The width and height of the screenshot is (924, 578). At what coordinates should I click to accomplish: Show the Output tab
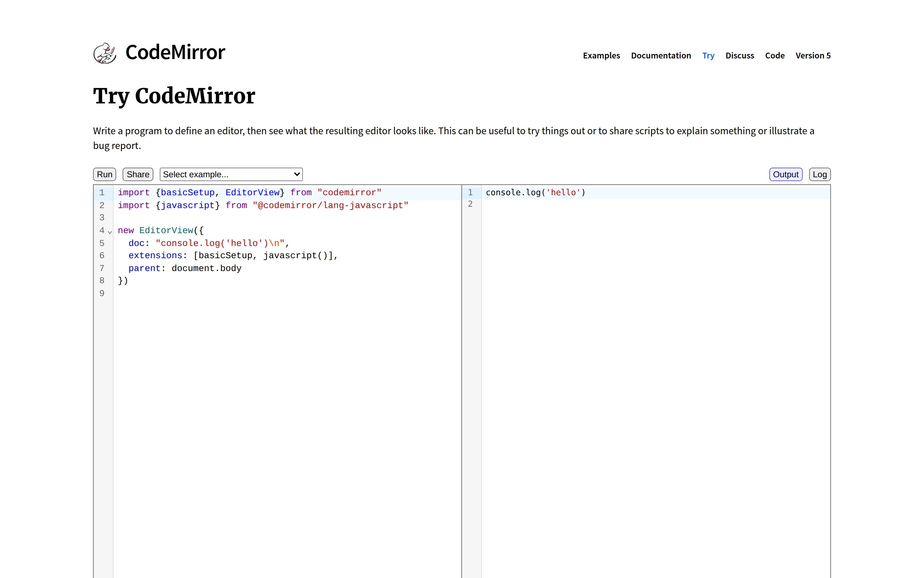(x=785, y=174)
